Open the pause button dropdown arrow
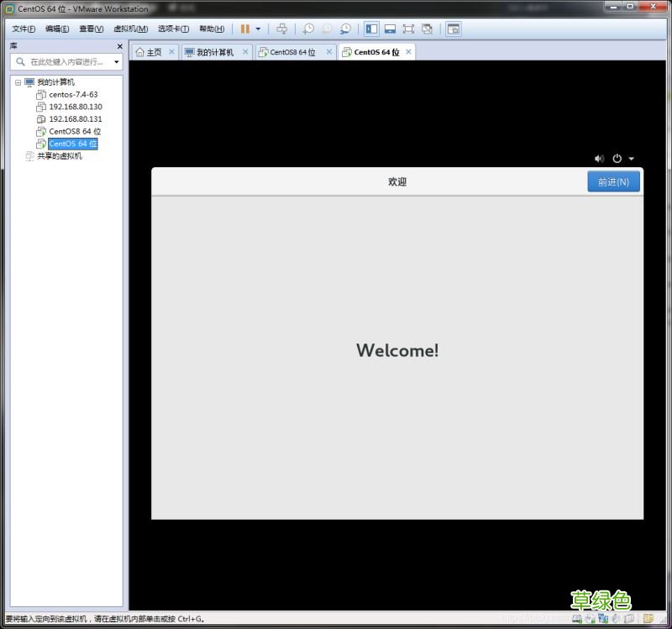This screenshot has height=629, width=672. 258,29
